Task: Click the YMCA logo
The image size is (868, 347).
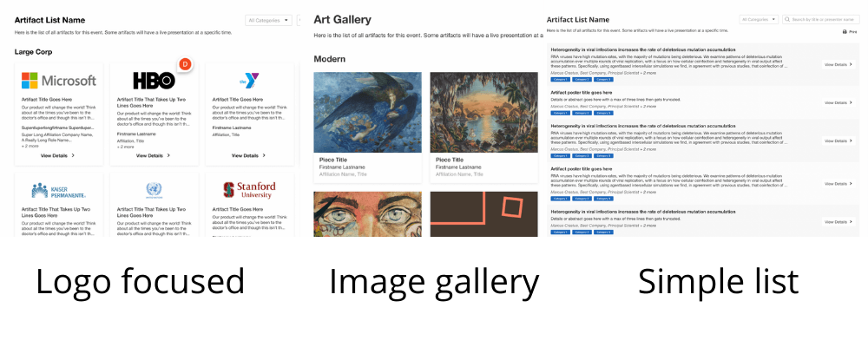Action: point(252,80)
